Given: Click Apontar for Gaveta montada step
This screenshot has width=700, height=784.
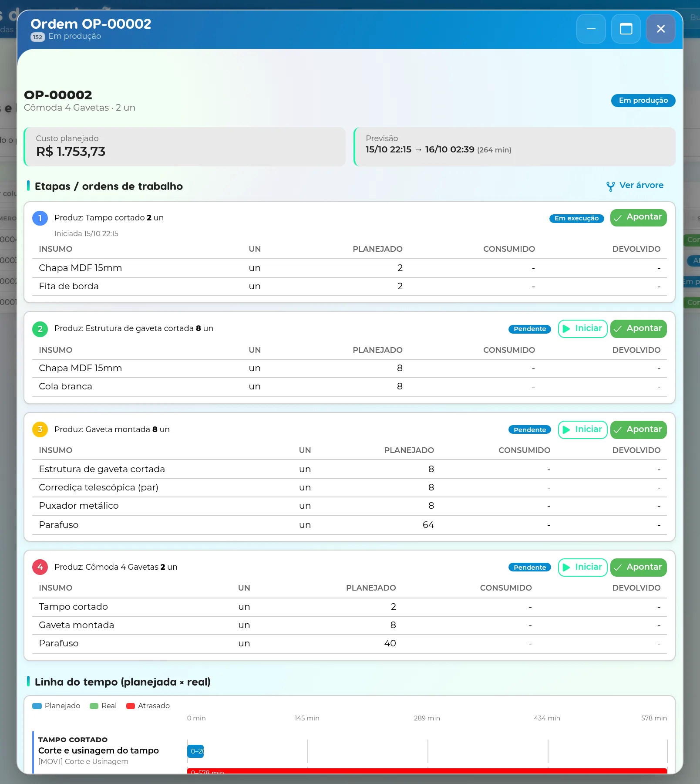Looking at the screenshot, I should 638,430.
